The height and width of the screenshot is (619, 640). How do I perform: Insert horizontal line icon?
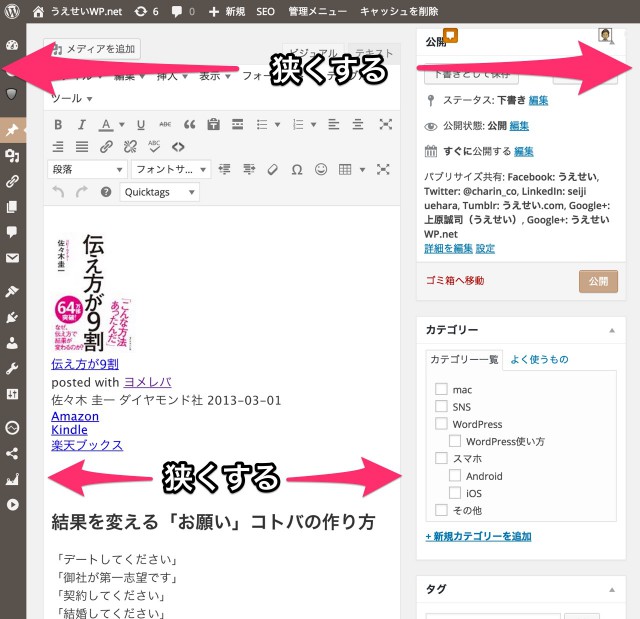237,124
